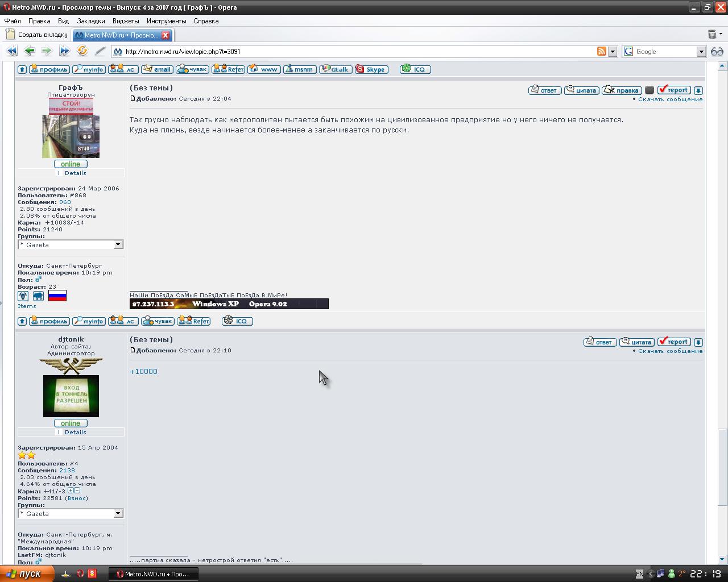The height and width of the screenshot is (582, 728).
Task: Decrease djtonik's karma with minus button
Action: point(77,490)
